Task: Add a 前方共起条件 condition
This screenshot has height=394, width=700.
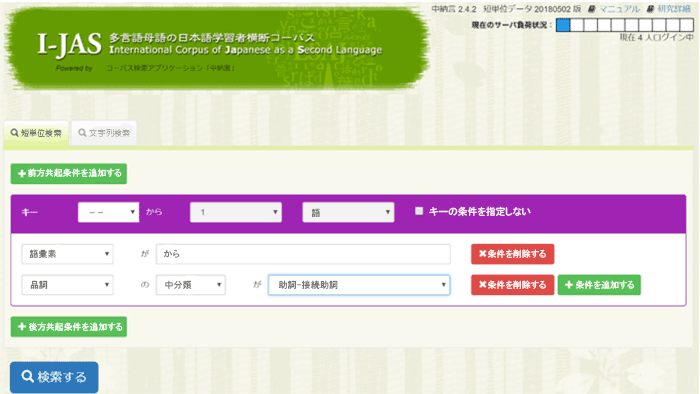Action: [x=69, y=174]
